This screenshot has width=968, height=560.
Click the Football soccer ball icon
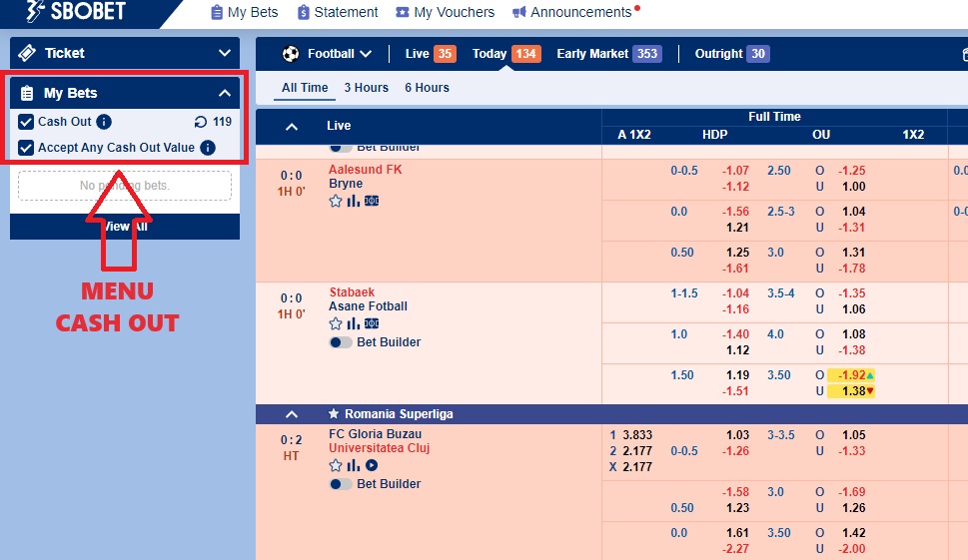[x=291, y=54]
